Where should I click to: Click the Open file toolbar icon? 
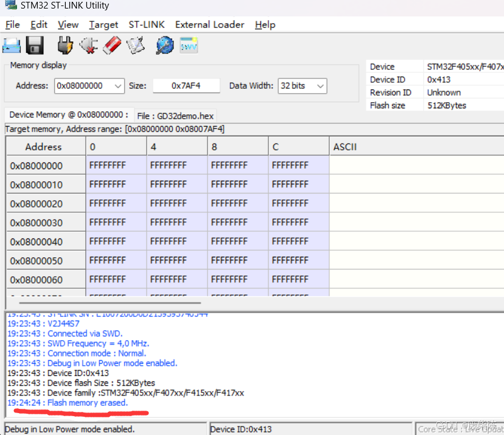pyautogui.click(x=12, y=45)
